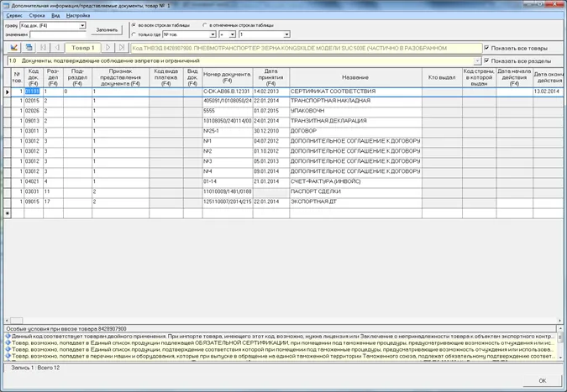Click the 'Код ТНВЭД 8428907900' product description field
This screenshot has width=567, height=392.
[307, 48]
